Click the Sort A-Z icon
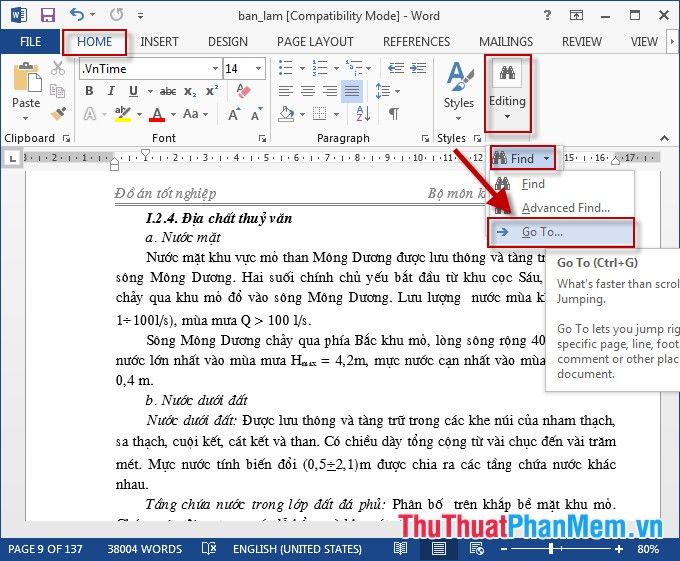 coord(363,114)
